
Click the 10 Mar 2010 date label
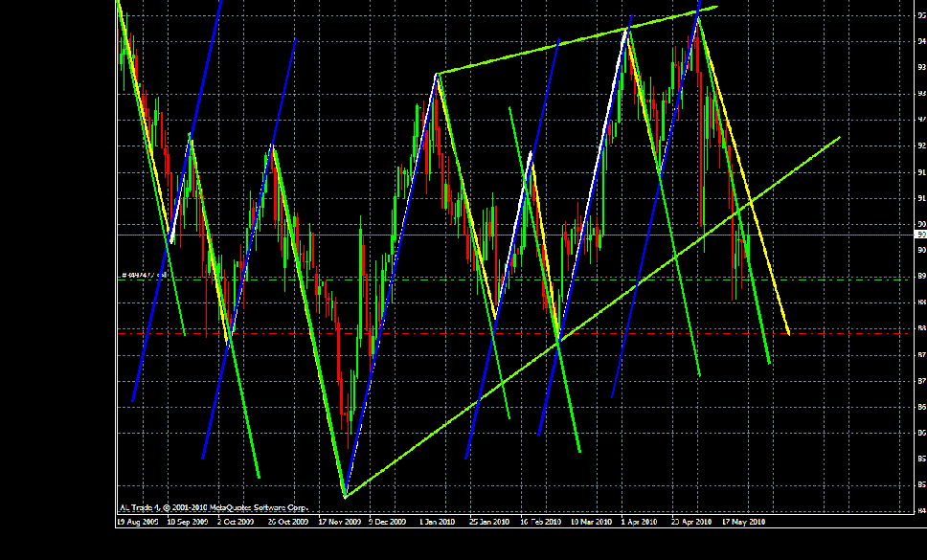590,523
